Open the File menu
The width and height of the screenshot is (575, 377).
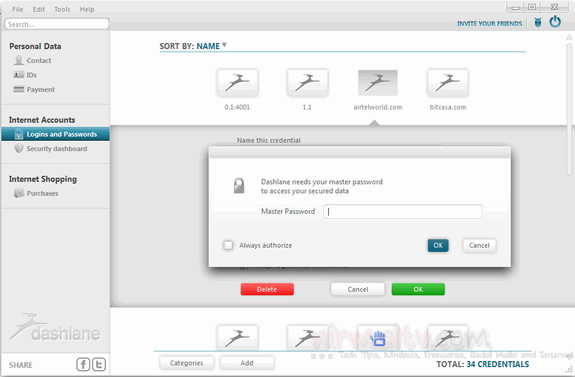click(17, 9)
